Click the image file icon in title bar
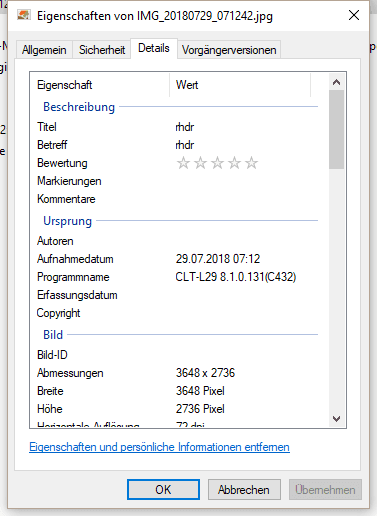This screenshot has width=377, height=516. tap(24, 15)
